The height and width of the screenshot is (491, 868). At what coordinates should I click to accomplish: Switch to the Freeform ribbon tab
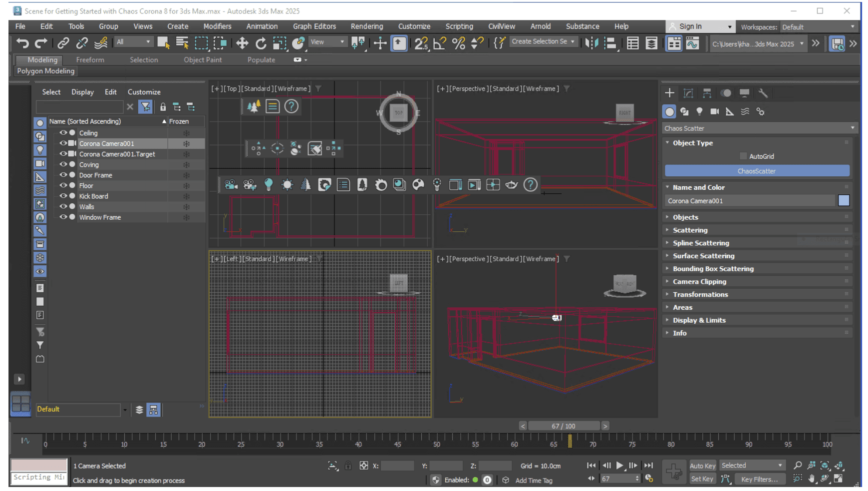90,60
